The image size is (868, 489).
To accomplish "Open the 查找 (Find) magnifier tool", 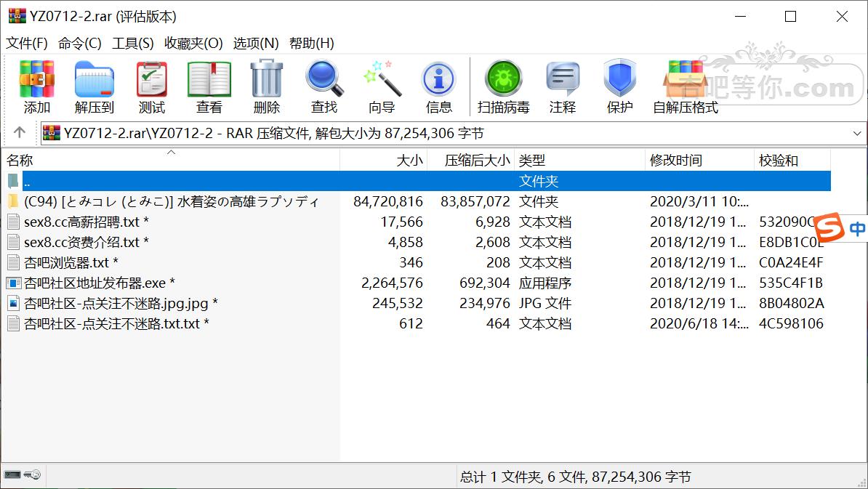I will coord(324,87).
